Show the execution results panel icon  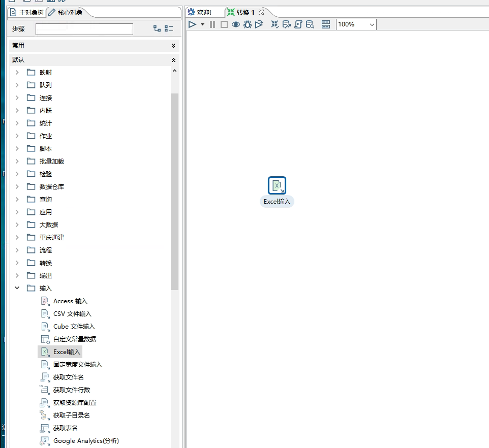pyautogui.click(x=326, y=24)
